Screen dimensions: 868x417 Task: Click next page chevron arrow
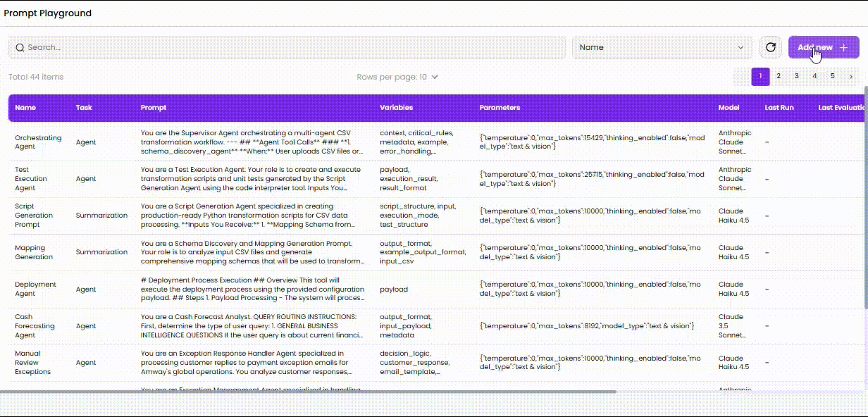coord(850,76)
